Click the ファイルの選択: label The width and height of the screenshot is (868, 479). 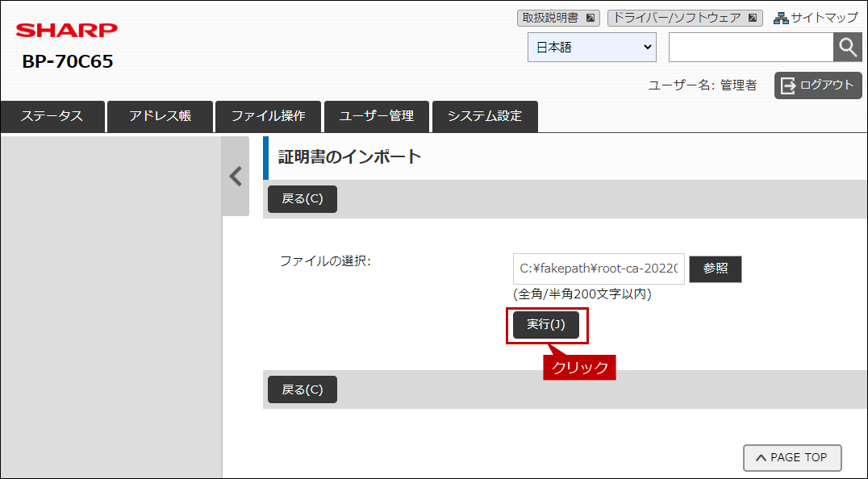pos(325,261)
